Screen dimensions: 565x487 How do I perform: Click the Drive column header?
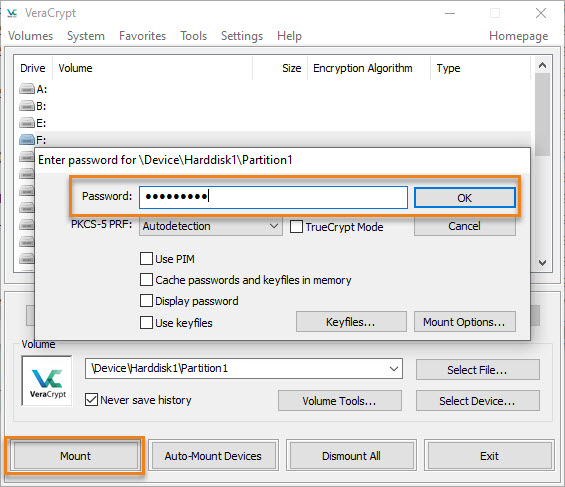33,68
